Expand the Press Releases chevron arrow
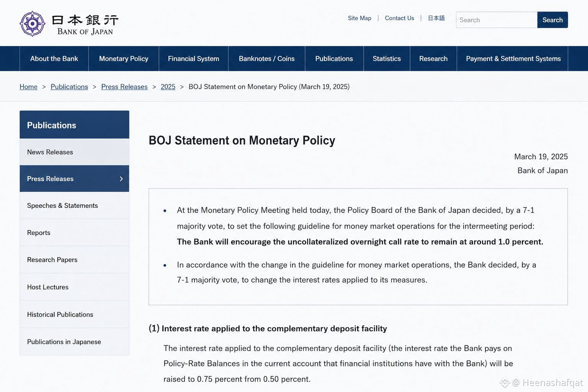The width and height of the screenshot is (588, 392). [121, 179]
